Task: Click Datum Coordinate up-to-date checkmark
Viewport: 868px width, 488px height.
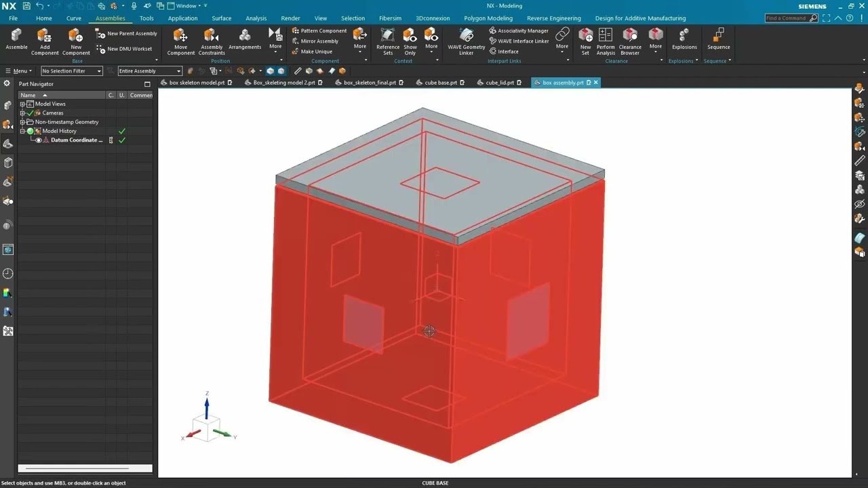Action: tap(122, 140)
